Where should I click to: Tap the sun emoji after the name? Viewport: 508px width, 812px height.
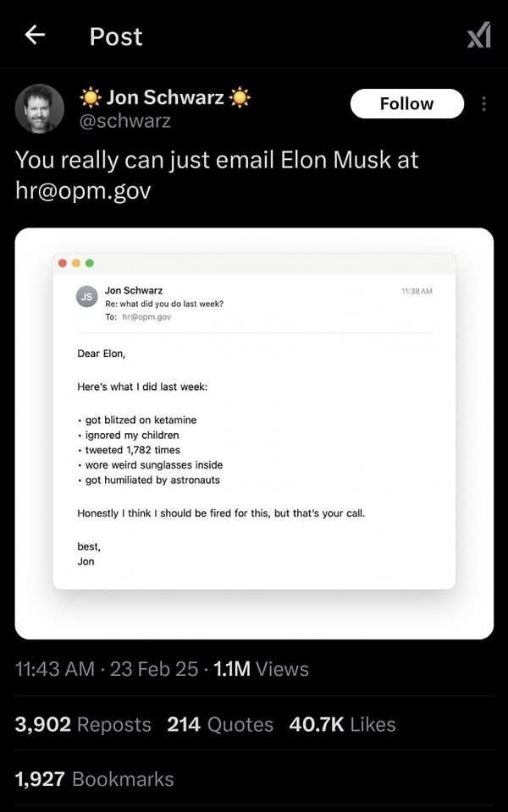(240, 97)
